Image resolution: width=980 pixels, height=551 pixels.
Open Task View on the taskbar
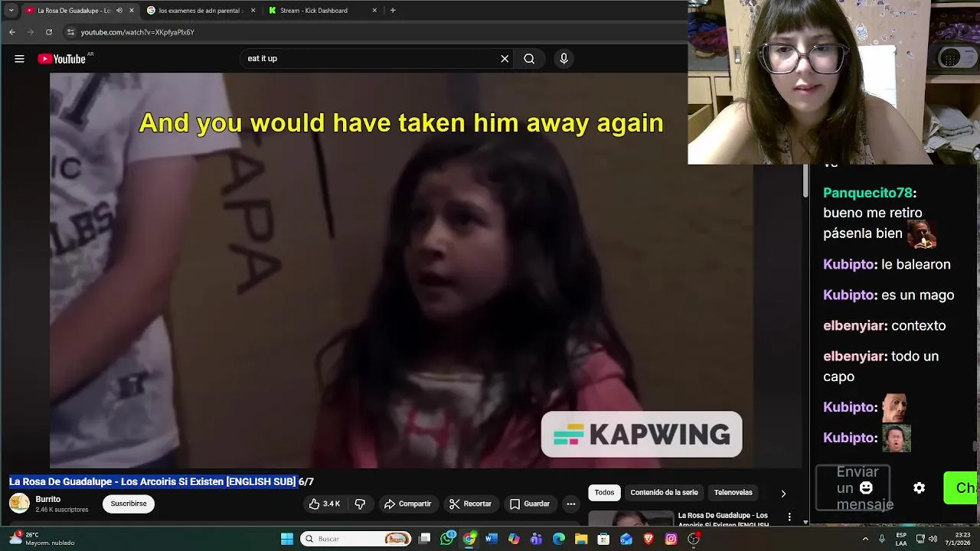(425, 539)
